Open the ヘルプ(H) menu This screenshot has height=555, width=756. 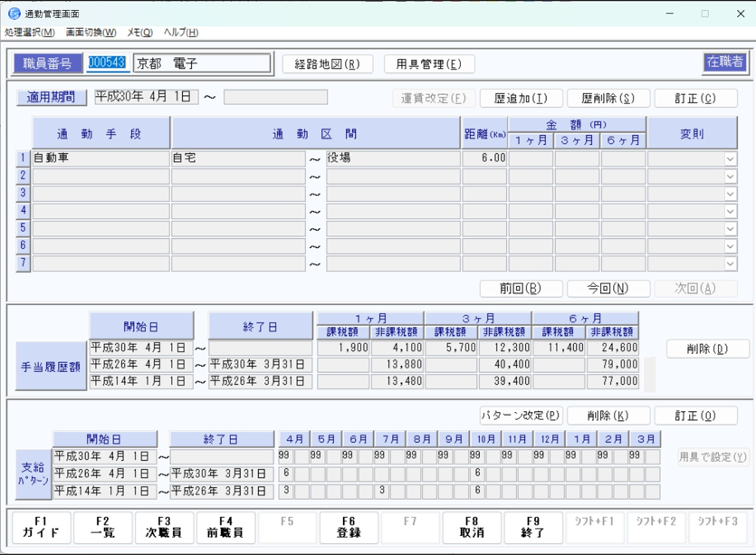click(x=181, y=33)
